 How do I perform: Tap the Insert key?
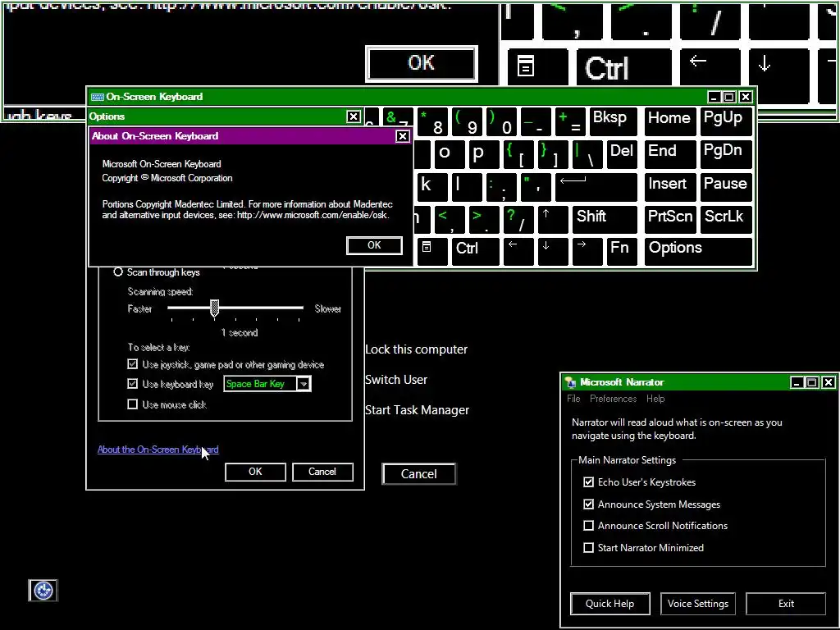pos(670,187)
